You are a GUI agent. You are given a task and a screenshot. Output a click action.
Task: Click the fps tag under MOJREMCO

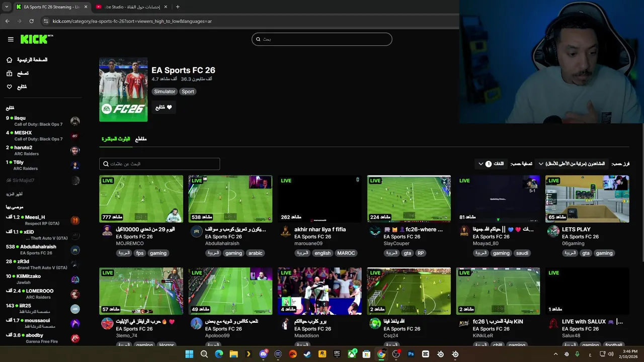pos(140,253)
